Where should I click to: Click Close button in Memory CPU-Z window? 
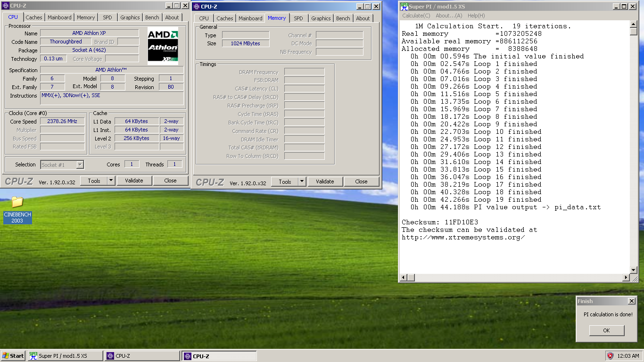pyautogui.click(x=361, y=181)
